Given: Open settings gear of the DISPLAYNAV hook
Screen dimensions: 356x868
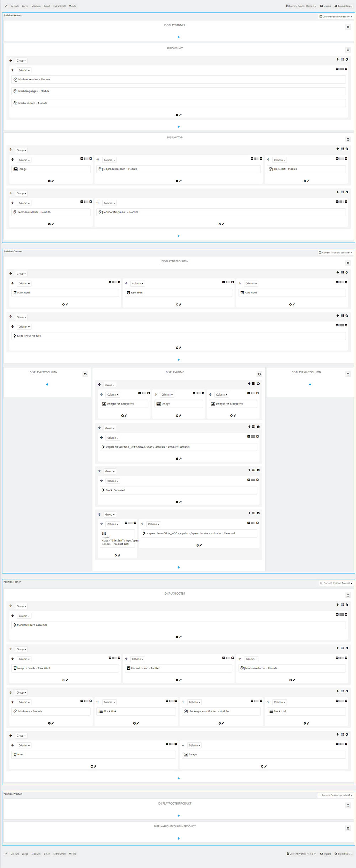Looking at the screenshot, I should click(x=348, y=50).
